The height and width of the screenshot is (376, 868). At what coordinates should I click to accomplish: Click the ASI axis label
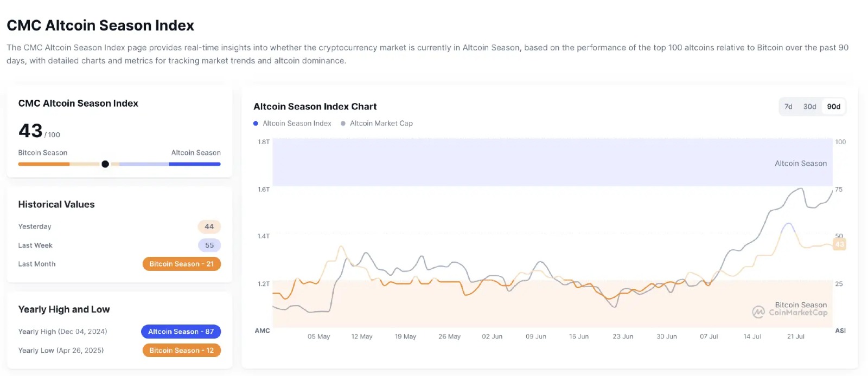pos(840,330)
